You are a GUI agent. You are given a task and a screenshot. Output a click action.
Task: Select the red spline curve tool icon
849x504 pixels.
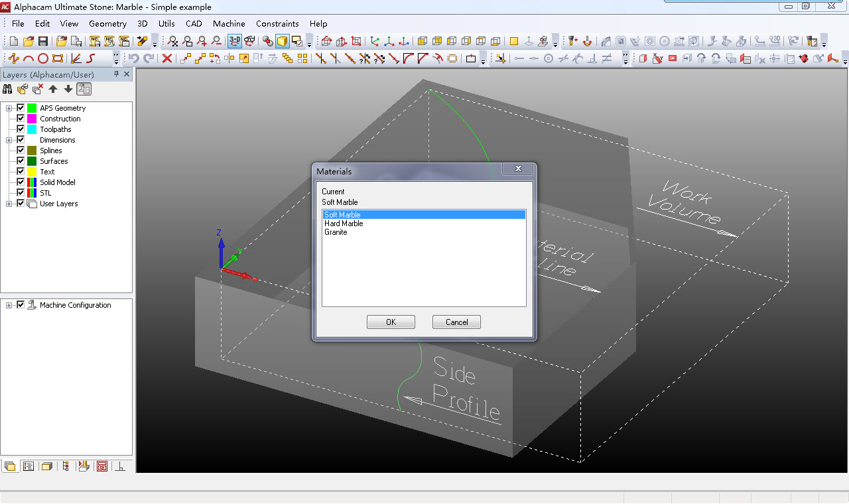pyautogui.click(x=92, y=58)
